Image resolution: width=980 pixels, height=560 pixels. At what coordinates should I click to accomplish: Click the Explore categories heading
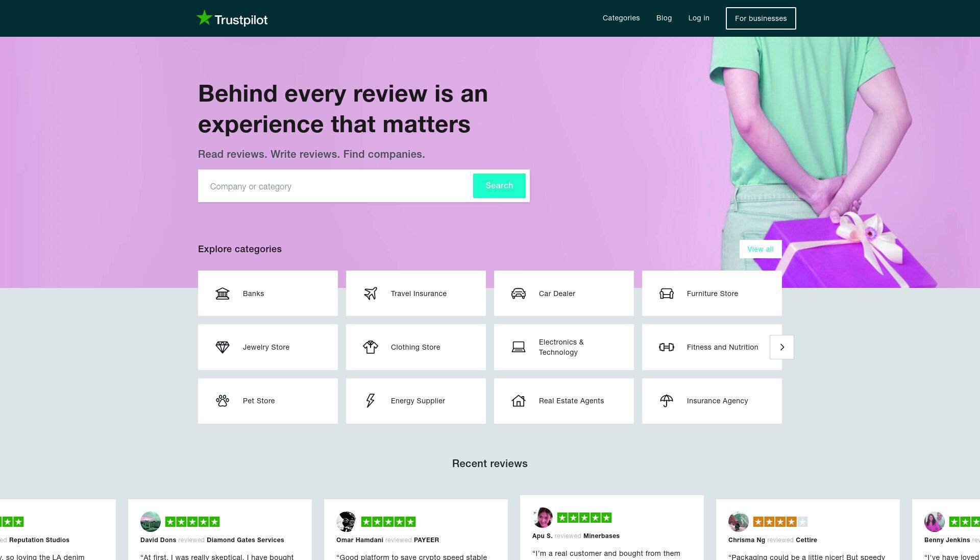(x=240, y=249)
